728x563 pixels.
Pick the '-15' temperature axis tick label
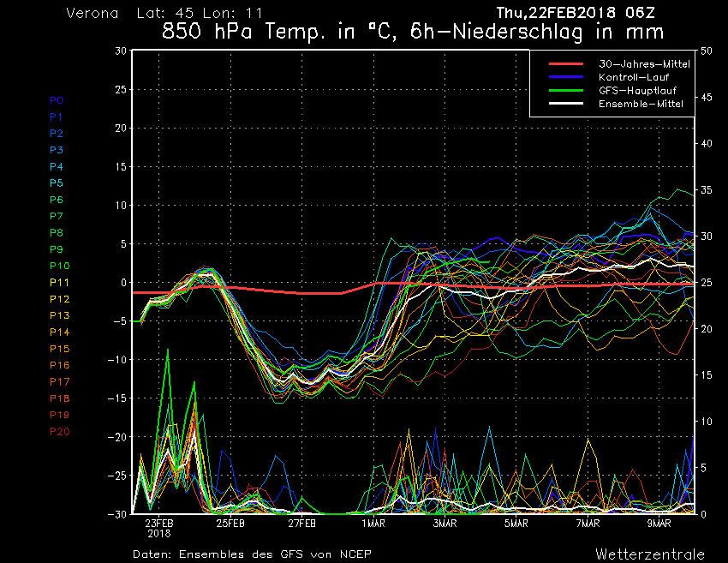click(x=116, y=398)
